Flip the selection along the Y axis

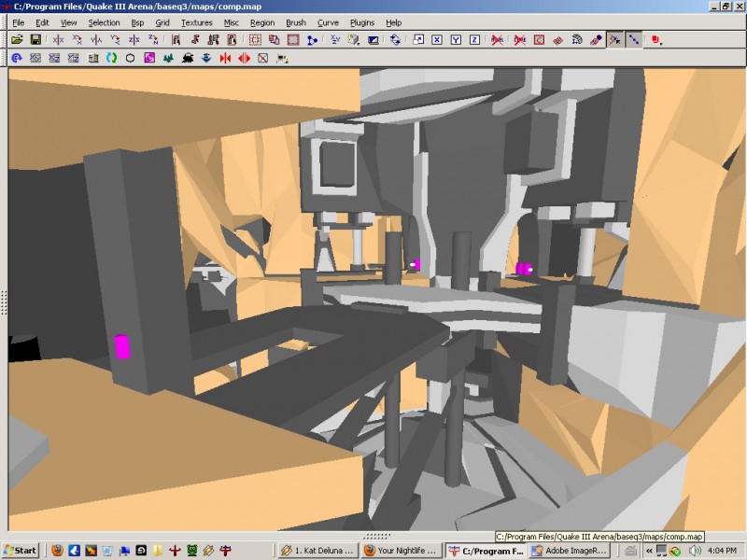click(96, 40)
